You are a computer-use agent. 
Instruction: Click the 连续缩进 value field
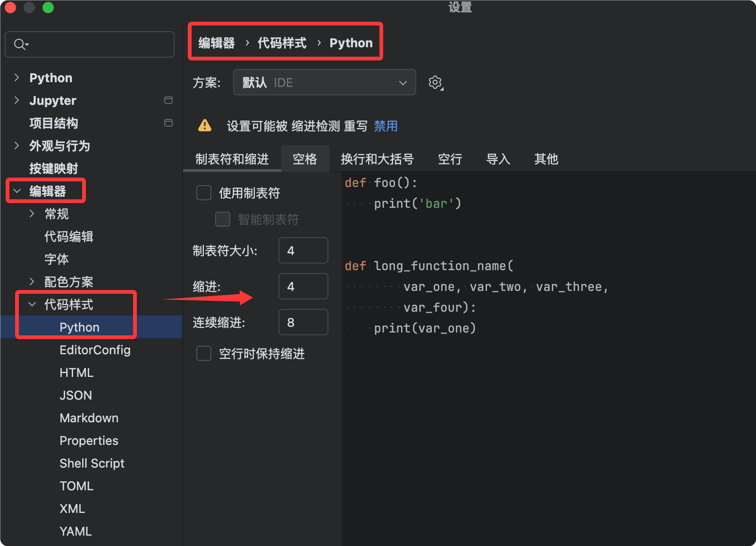pos(303,322)
